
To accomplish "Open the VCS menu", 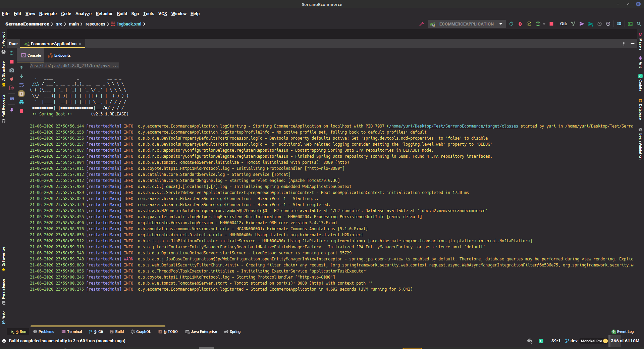I will [163, 14].
